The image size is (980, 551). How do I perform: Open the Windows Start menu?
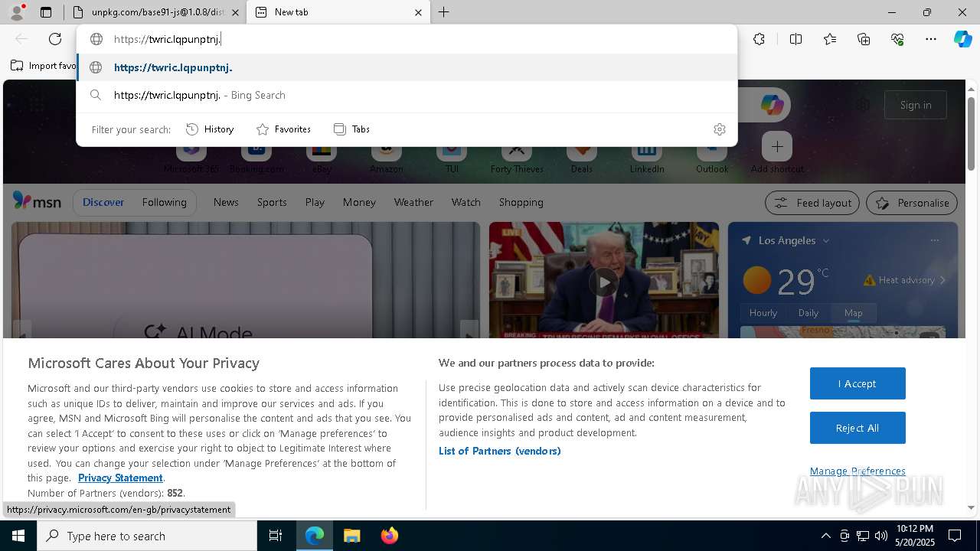18,536
